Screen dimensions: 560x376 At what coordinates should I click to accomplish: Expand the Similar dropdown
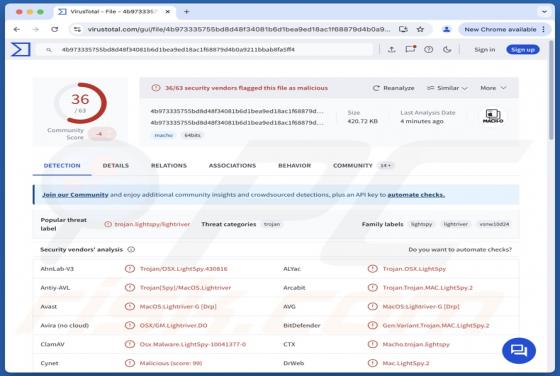(x=447, y=88)
